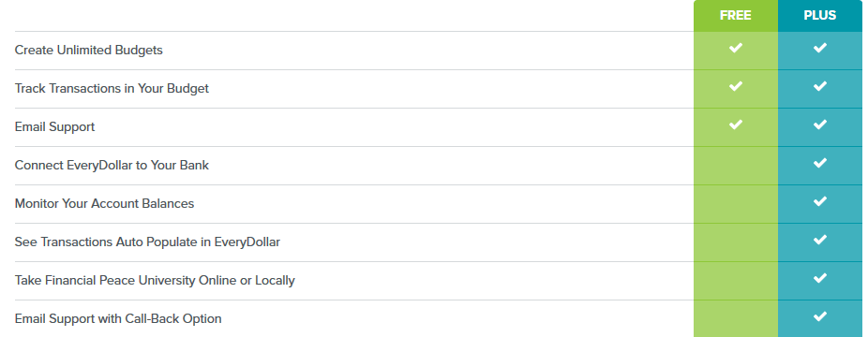Click PLUS checkmark for Call-Back Option row
This screenshot has height=337, width=868.
pos(820,316)
